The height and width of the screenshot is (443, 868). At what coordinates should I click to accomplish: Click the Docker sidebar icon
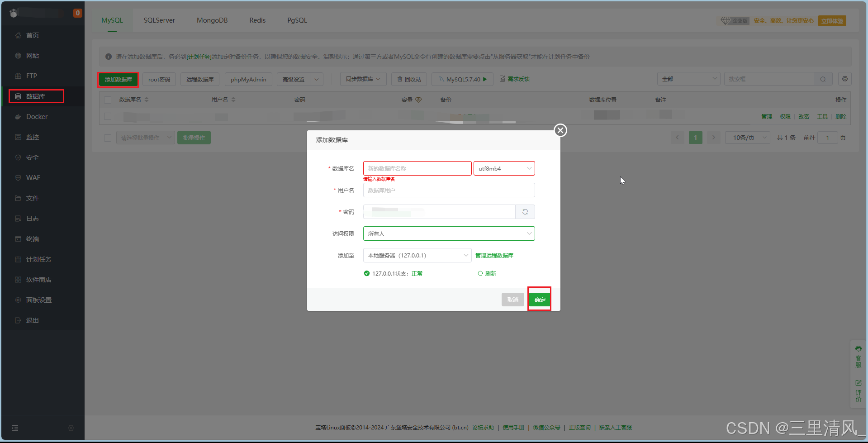(18, 117)
